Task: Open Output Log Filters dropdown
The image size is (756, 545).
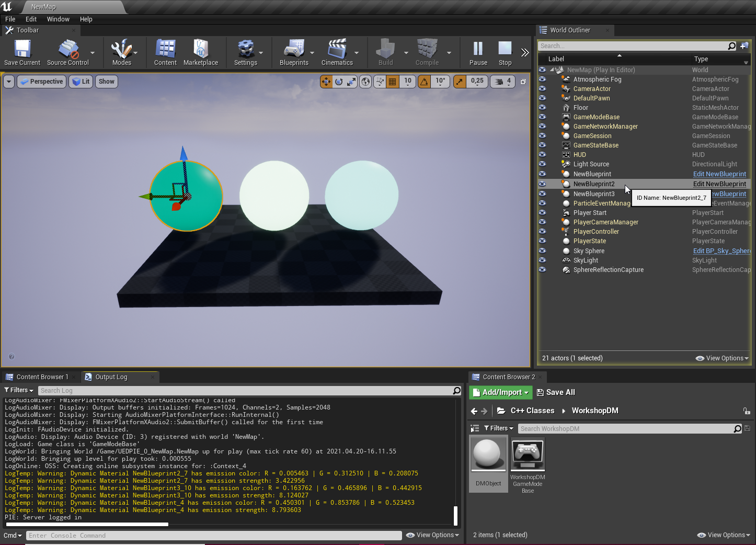Action: [19, 390]
